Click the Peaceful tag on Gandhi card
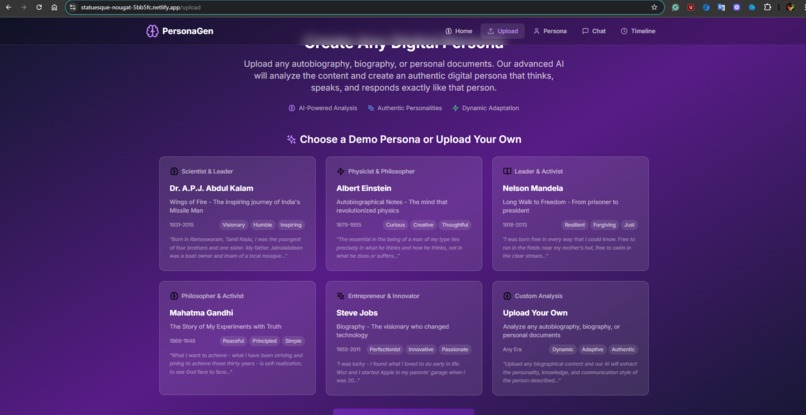 pyautogui.click(x=234, y=341)
